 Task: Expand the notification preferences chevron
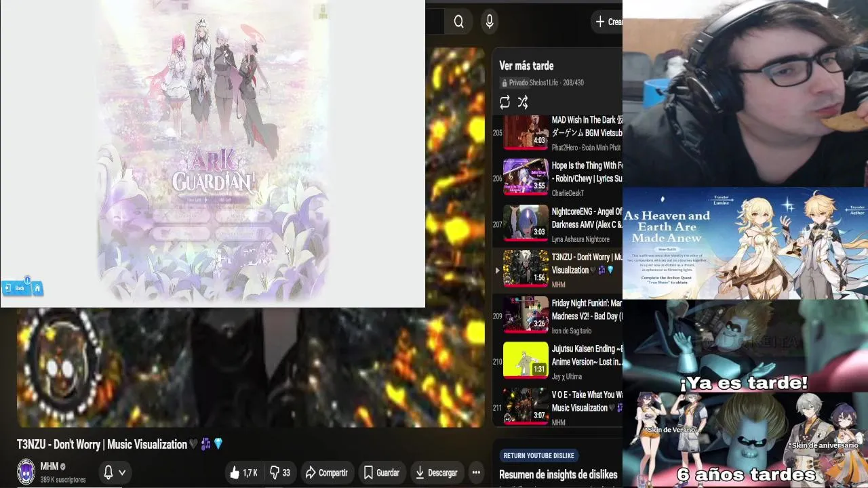tap(123, 472)
